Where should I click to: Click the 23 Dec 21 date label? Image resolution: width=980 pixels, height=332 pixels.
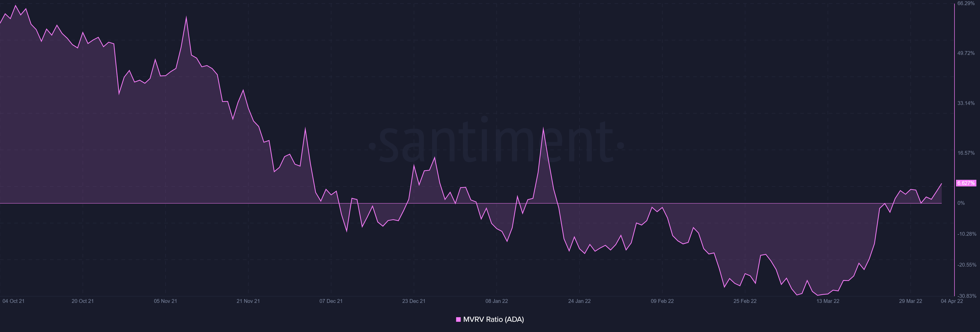[x=413, y=301]
